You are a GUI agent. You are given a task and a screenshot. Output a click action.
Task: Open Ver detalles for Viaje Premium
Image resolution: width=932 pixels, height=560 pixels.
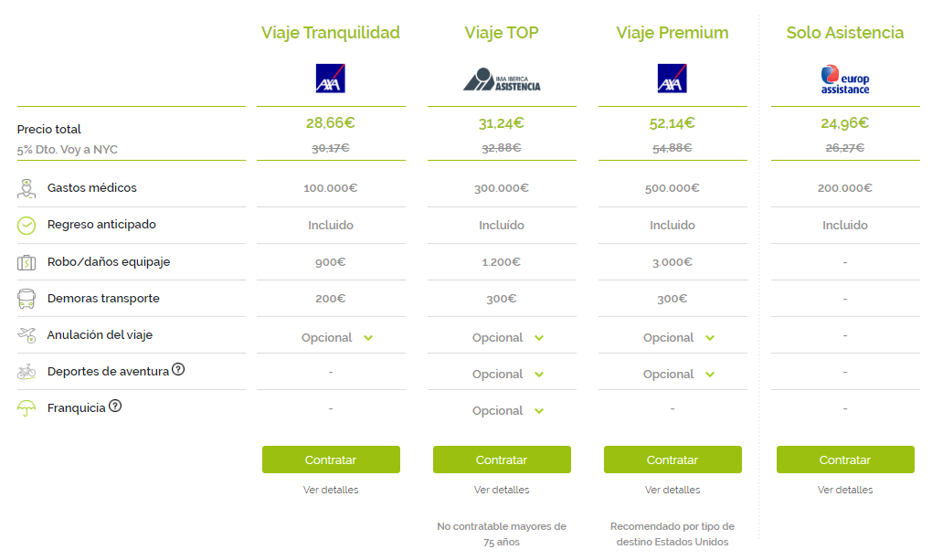tap(673, 490)
